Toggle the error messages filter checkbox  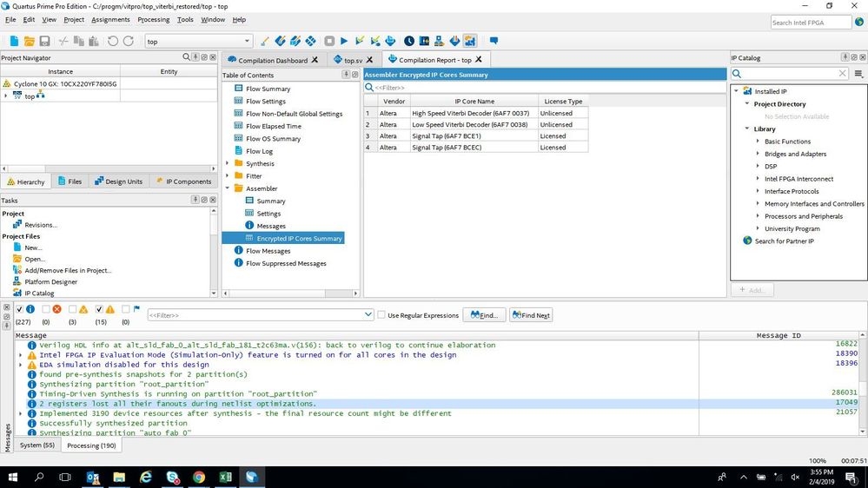[46, 309]
